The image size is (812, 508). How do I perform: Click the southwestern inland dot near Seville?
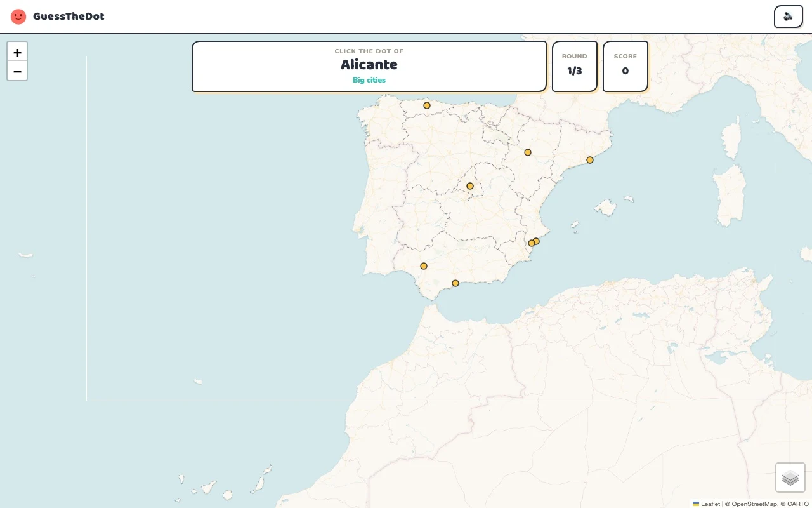(424, 266)
